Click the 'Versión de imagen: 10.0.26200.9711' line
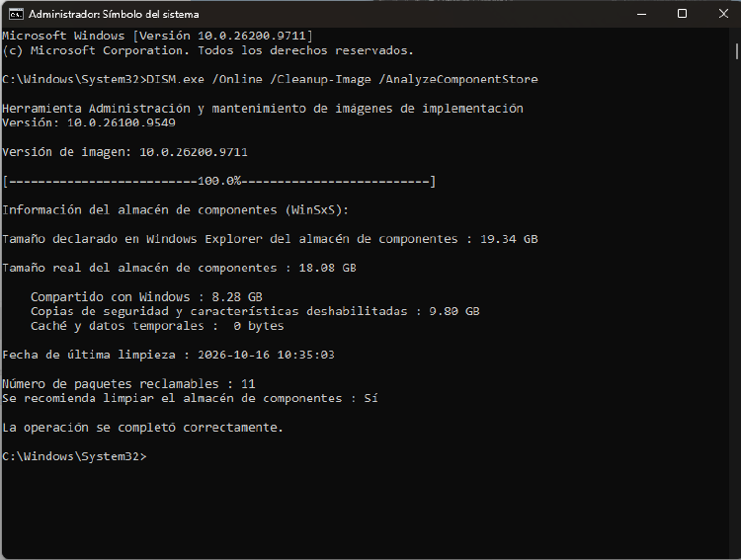 click(124, 152)
